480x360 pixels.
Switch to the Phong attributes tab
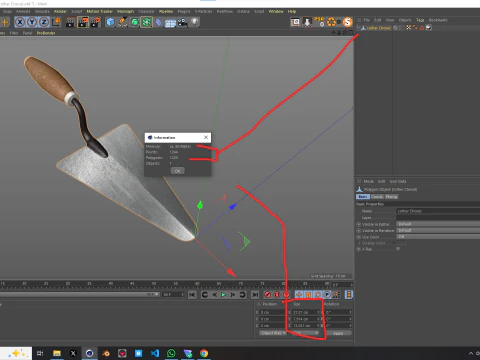[x=391, y=197]
